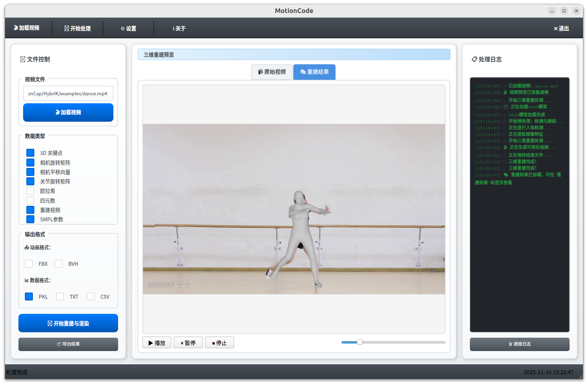Tick the FBX animation format checkbox
The height and width of the screenshot is (385, 588).
coord(29,264)
